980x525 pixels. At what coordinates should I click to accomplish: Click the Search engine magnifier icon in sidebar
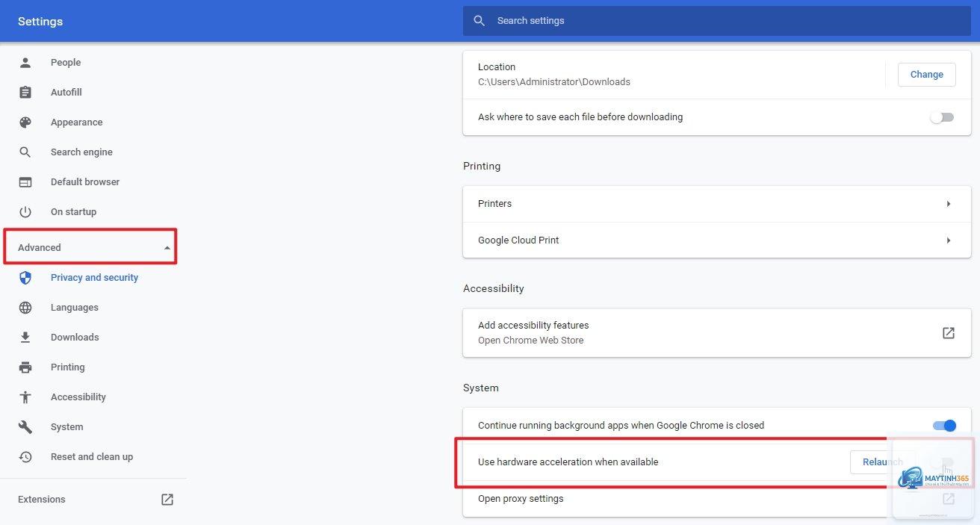(x=25, y=152)
